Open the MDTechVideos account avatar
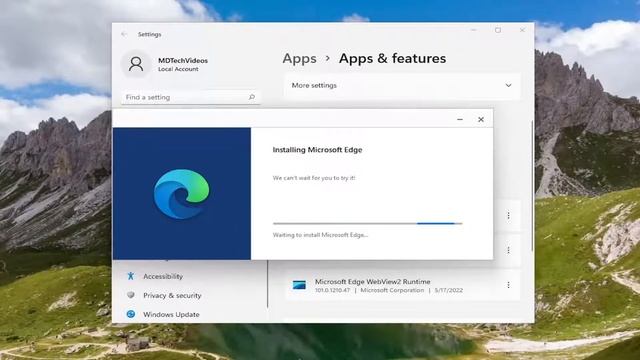 tap(136, 64)
